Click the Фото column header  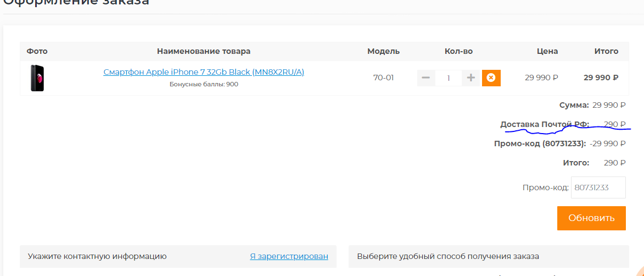click(37, 52)
